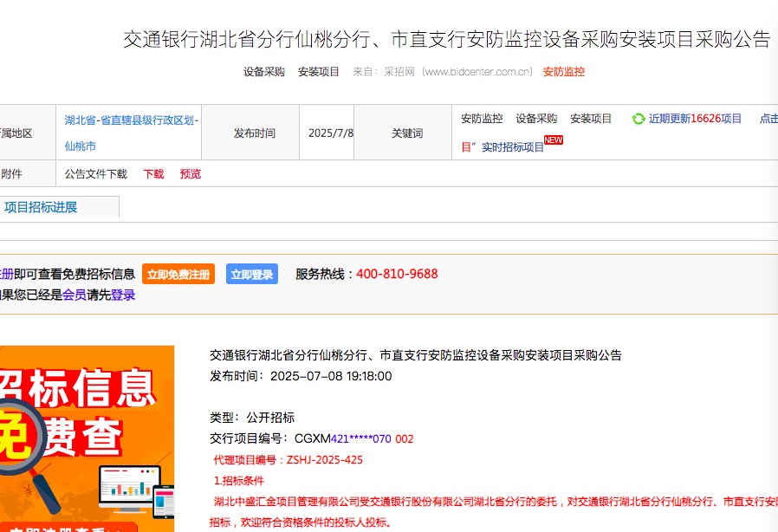Click 代理项目编号: ZSHJ-2025-425 line

289,460
